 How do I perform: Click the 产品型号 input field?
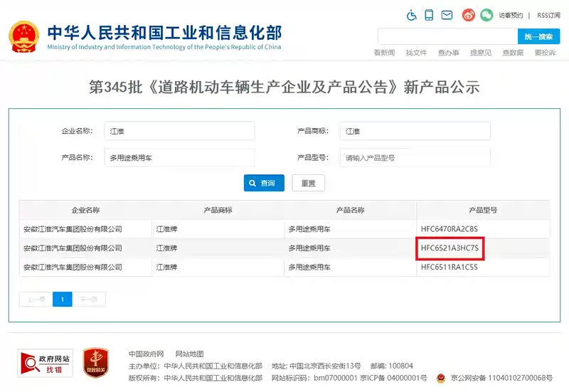[x=415, y=157]
